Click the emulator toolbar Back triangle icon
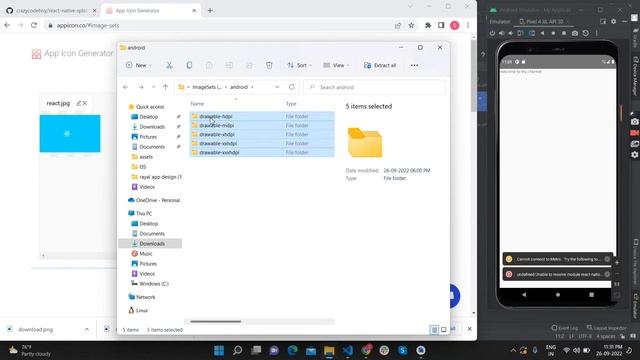640x360 pixels. (x=542, y=33)
